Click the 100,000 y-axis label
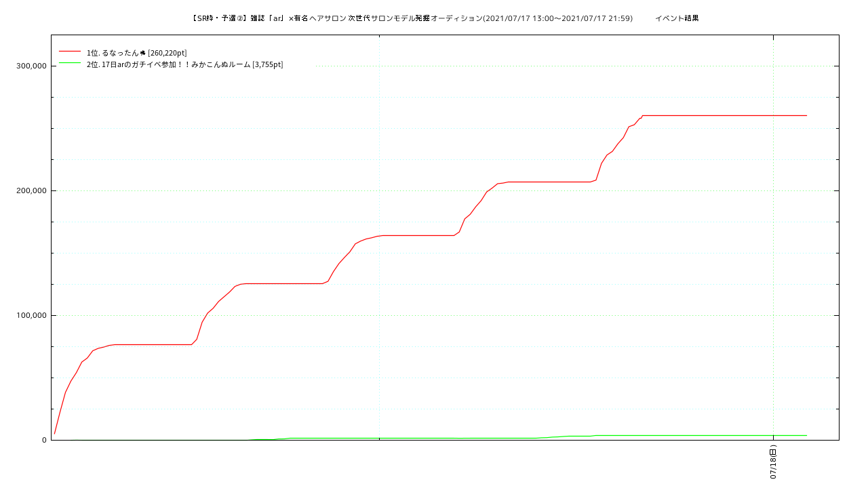Viewport: 868px width, 488px height. pyautogui.click(x=31, y=315)
